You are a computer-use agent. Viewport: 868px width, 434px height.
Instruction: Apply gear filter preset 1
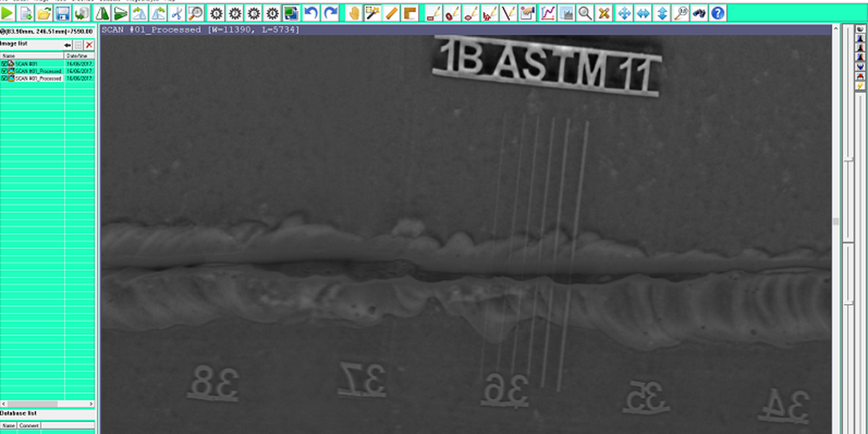coord(216,12)
